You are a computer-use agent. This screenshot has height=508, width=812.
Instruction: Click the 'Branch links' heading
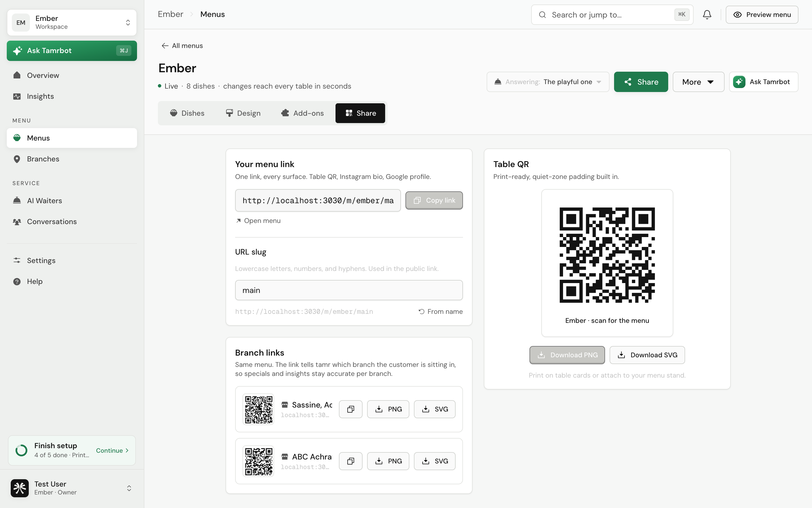click(x=259, y=353)
